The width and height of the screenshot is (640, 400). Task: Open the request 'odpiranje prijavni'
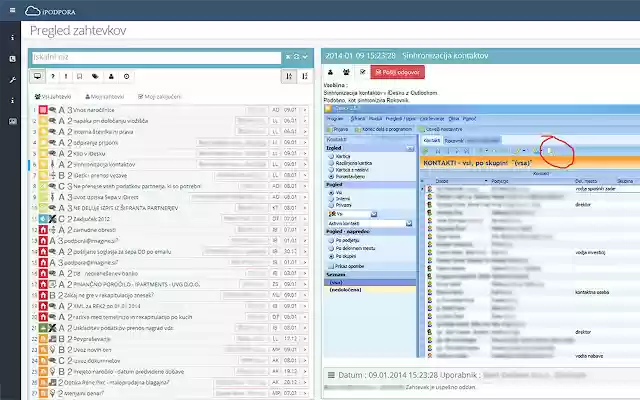click(96, 143)
